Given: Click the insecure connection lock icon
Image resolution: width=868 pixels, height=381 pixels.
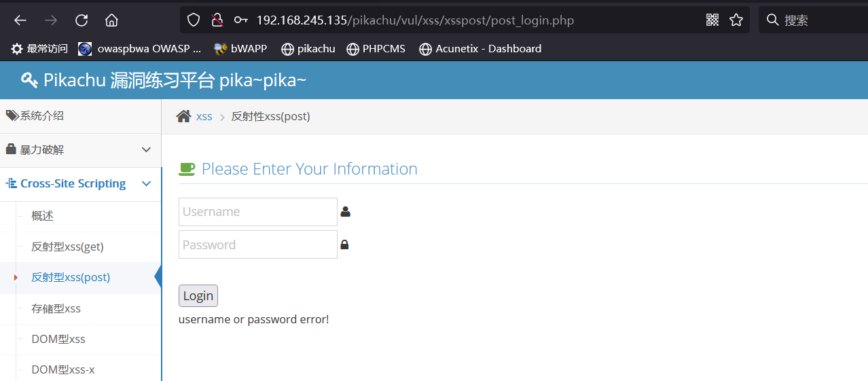Looking at the screenshot, I should [x=217, y=20].
